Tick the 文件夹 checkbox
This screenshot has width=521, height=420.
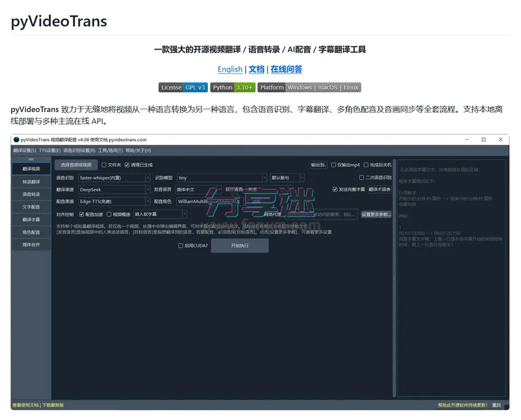coord(104,165)
